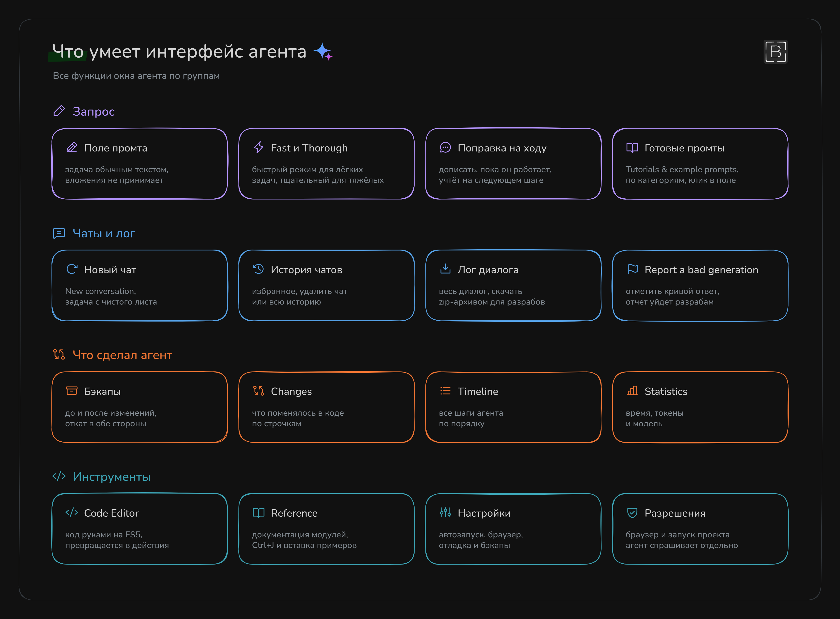Click the Code Editor card title
Image resolution: width=840 pixels, height=619 pixels.
(x=111, y=513)
